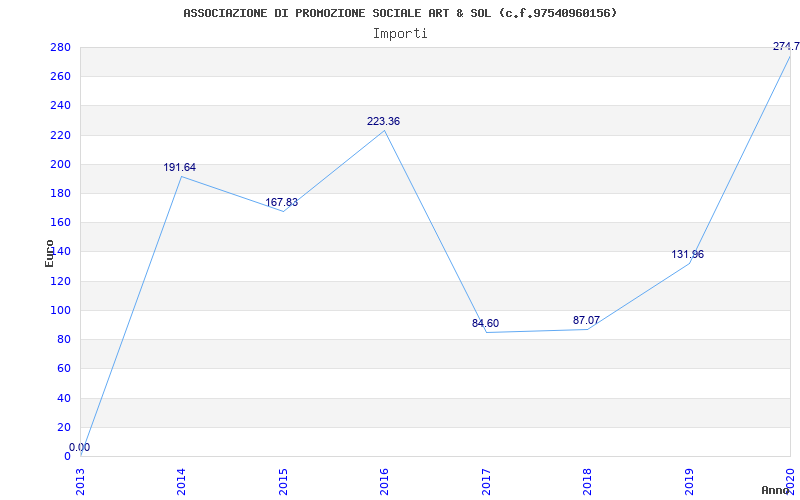Click the 200 y-axis tick label

coord(60,164)
